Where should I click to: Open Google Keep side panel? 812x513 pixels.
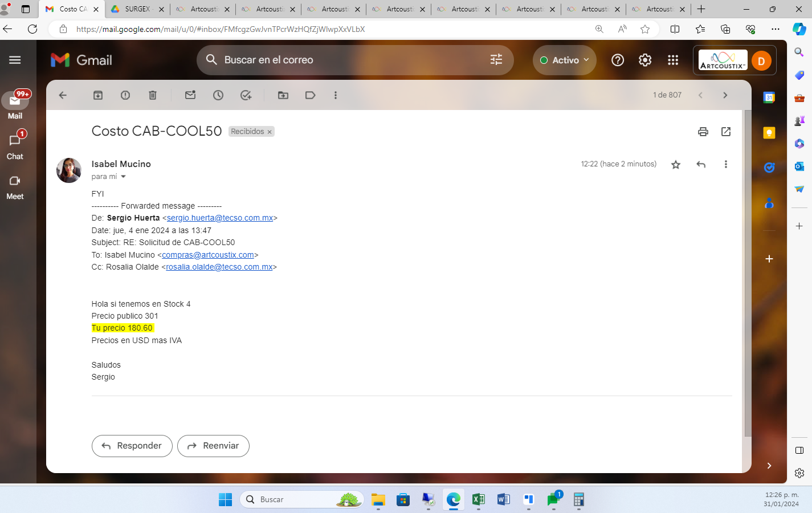coord(769,133)
